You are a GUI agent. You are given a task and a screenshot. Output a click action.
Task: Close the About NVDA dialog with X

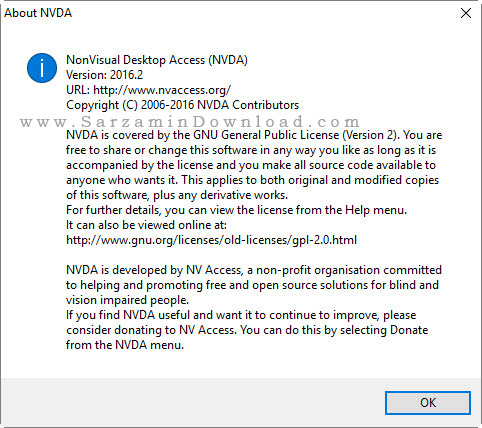466,13
